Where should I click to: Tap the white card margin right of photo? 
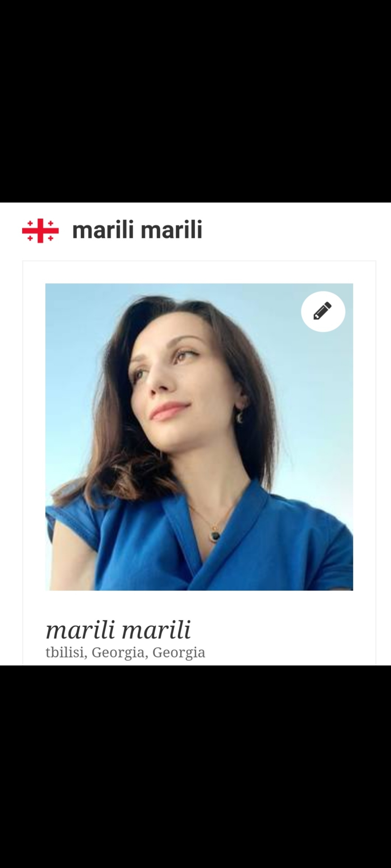pyautogui.click(x=364, y=437)
